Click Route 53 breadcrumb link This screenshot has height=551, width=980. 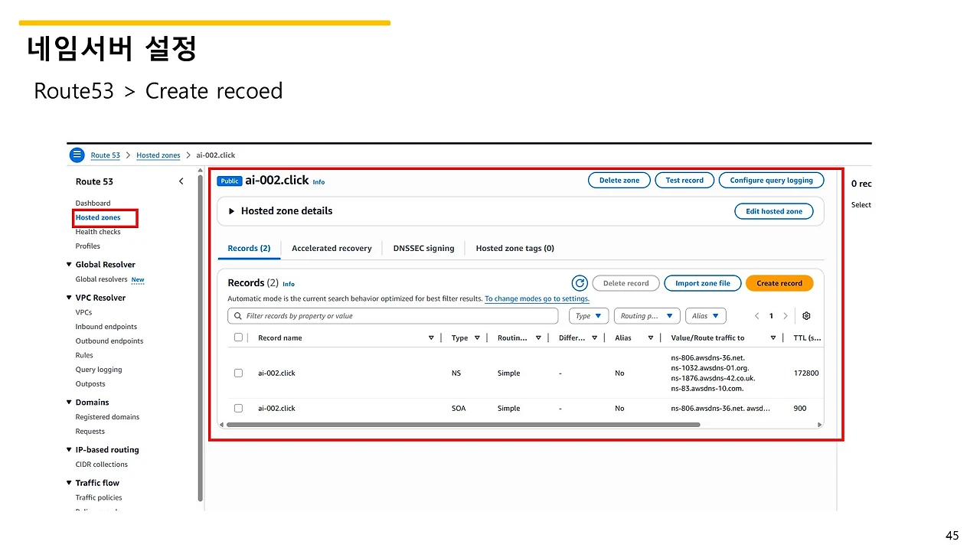pyautogui.click(x=106, y=155)
